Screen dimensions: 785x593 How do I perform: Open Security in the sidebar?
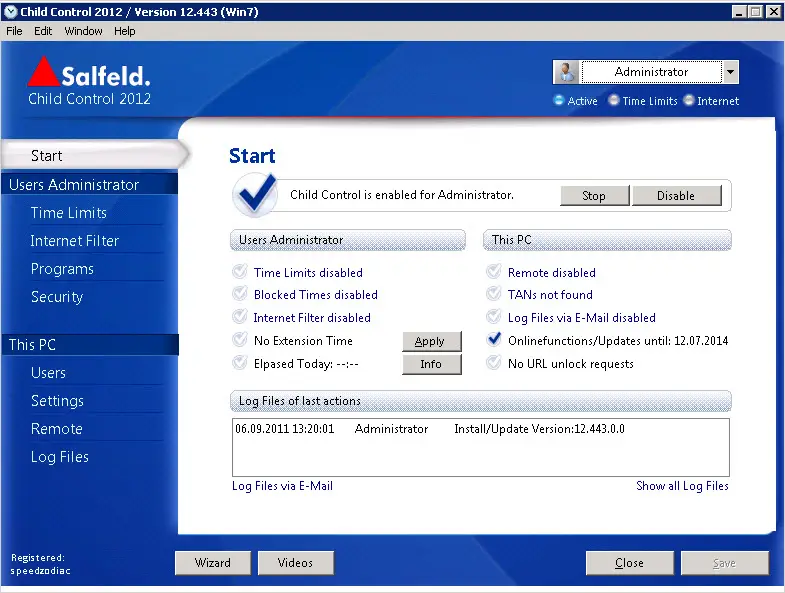pos(57,297)
